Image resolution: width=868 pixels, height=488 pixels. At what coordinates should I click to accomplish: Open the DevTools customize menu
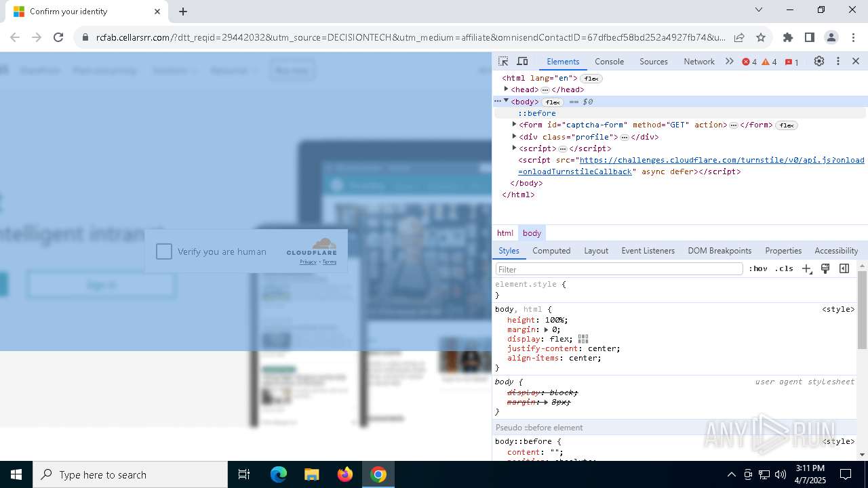click(x=837, y=61)
